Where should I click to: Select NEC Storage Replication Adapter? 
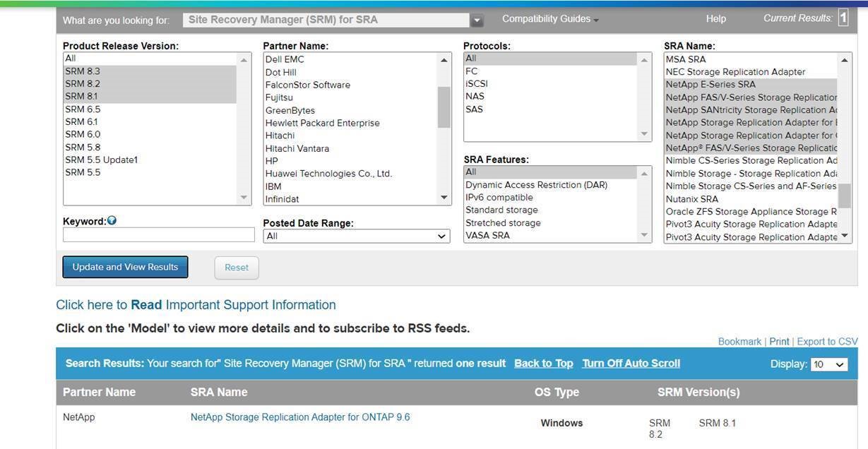point(751,72)
